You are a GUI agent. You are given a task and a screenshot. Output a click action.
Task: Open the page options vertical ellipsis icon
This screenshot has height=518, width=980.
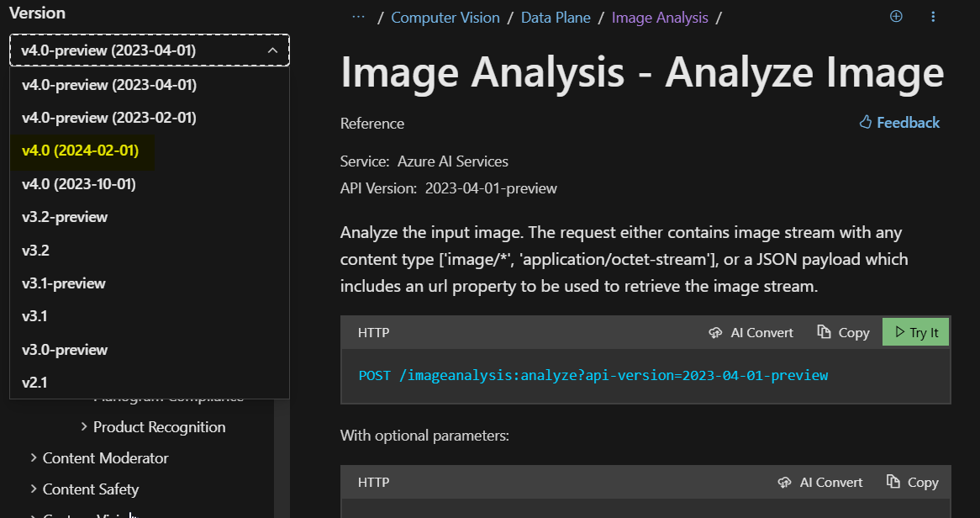[933, 16]
